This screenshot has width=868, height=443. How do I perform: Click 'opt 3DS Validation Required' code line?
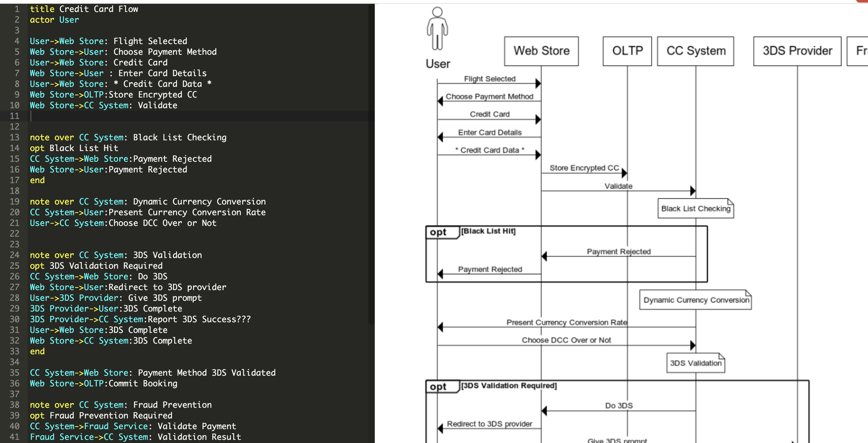pos(96,266)
